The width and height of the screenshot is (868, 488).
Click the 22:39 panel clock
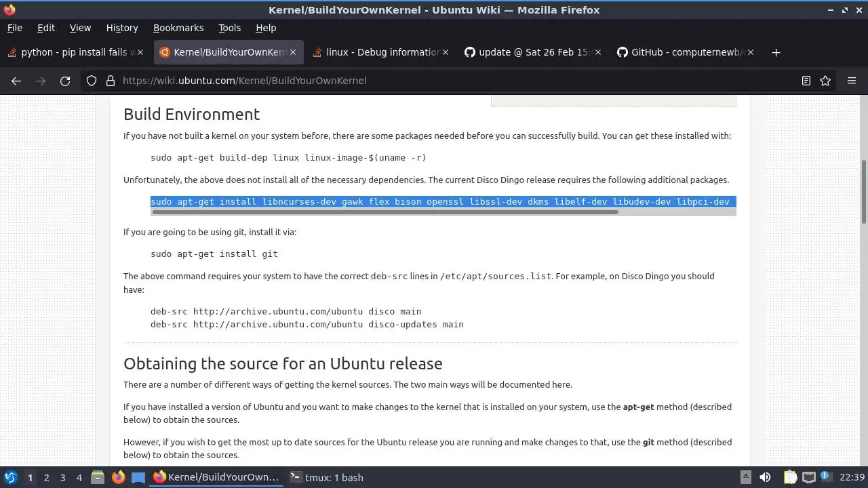coord(852,477)
